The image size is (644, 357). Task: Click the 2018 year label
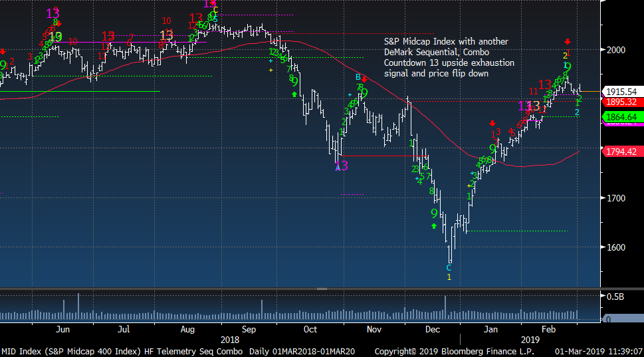tap(229, 340)
